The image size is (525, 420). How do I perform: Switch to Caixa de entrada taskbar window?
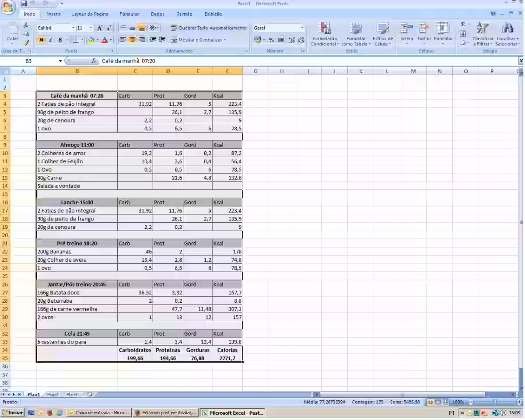click(99, 413)
